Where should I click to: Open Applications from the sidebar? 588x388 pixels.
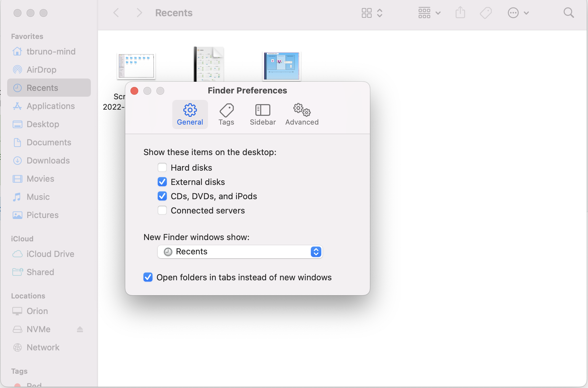coord(49,106)
